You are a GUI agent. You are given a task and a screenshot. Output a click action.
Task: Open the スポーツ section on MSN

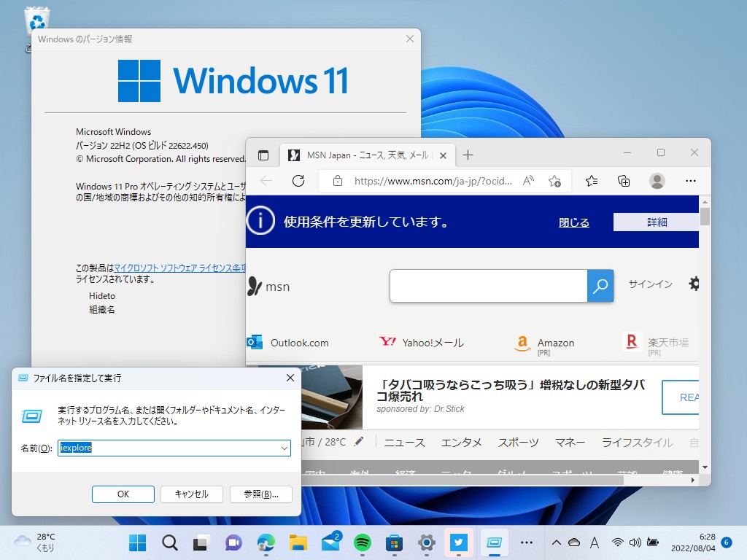pos(519,443)
